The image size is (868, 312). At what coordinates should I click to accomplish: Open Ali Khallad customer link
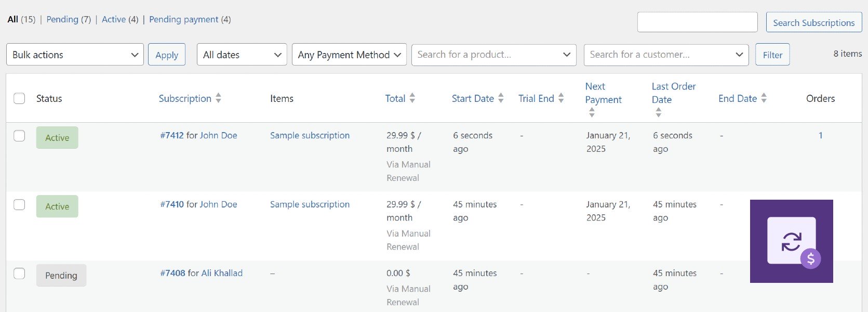222,273
